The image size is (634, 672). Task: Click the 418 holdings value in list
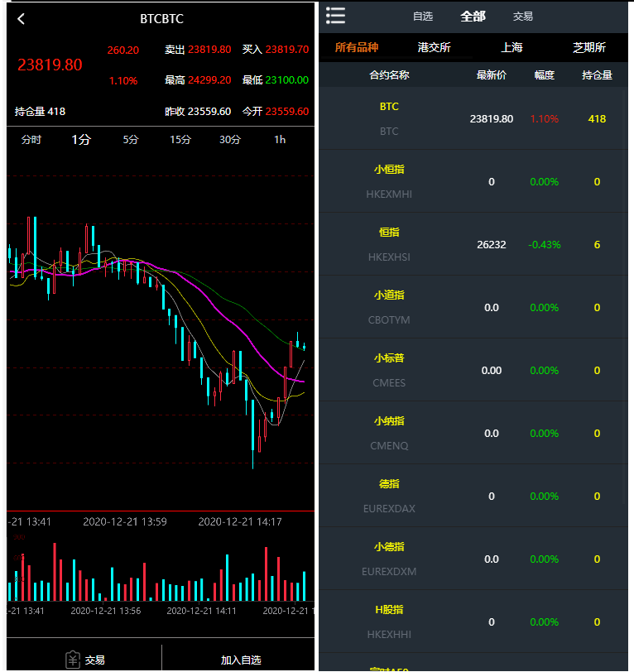pyautogui.click(x=597, y=118)
